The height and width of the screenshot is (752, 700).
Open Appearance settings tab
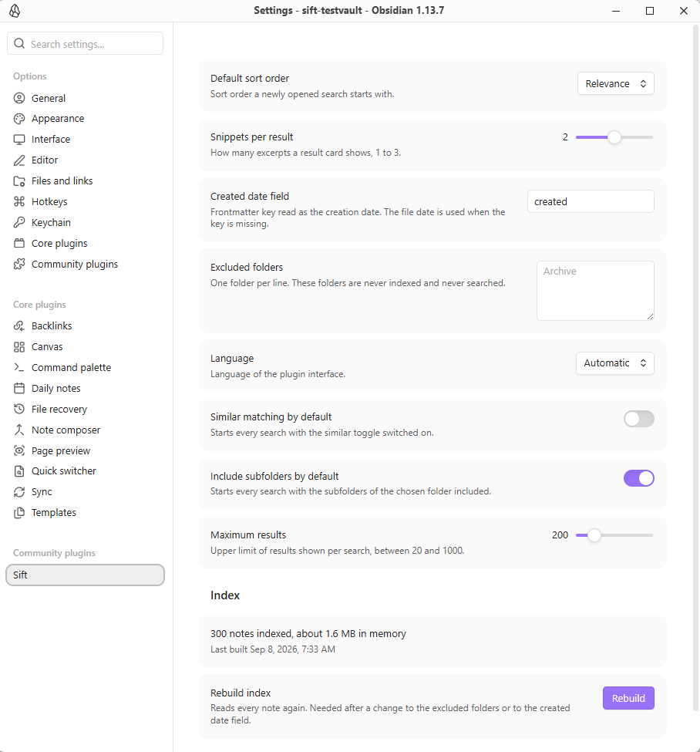[86, 119]
